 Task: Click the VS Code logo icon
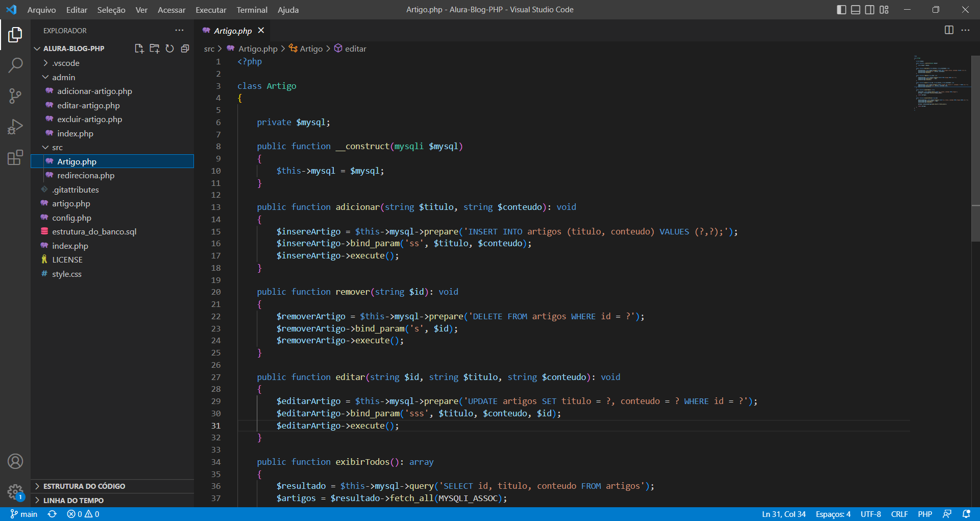[x=11, y=10]
